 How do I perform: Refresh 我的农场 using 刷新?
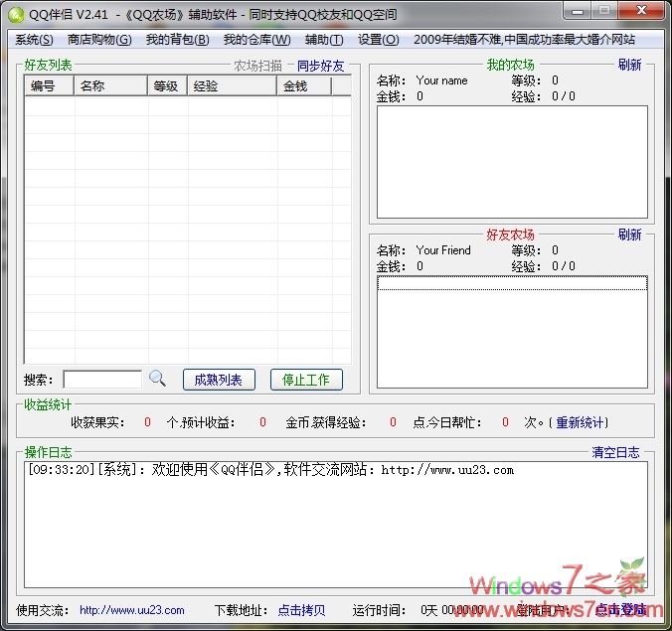click(x=629, y=66)
